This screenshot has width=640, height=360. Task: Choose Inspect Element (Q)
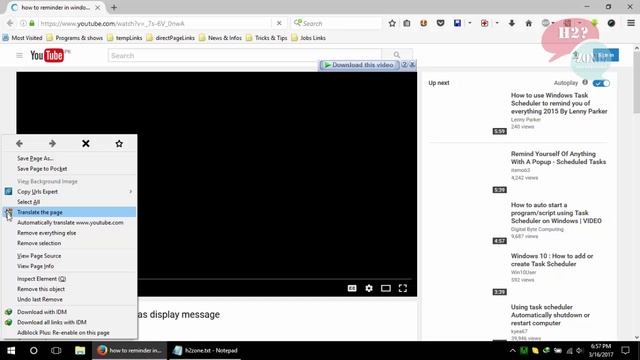coord(41,279)
